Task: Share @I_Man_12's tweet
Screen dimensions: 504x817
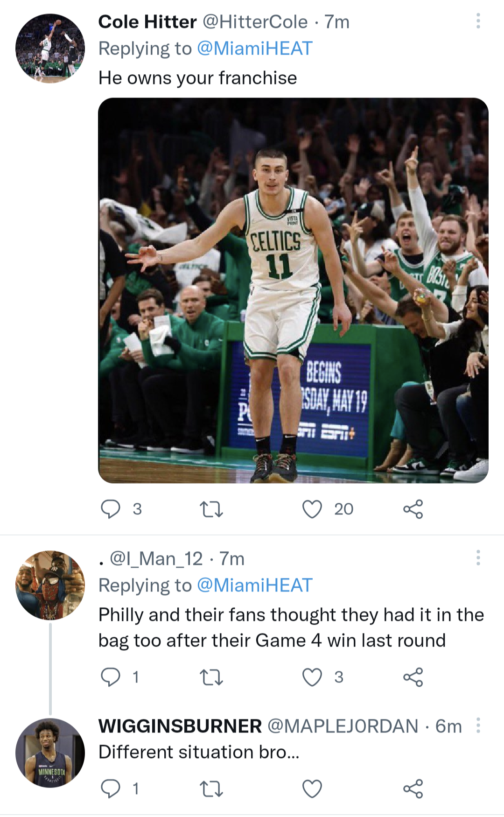Action: pos(413,677)
